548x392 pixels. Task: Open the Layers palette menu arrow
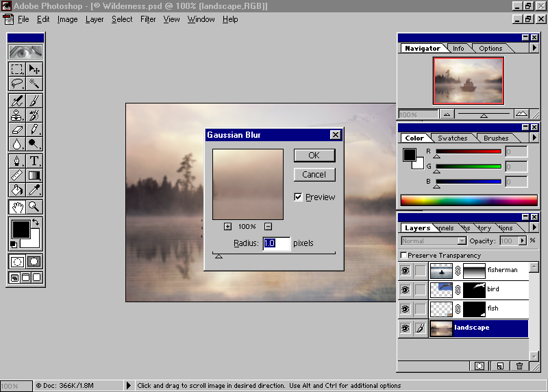coord(534,228)
